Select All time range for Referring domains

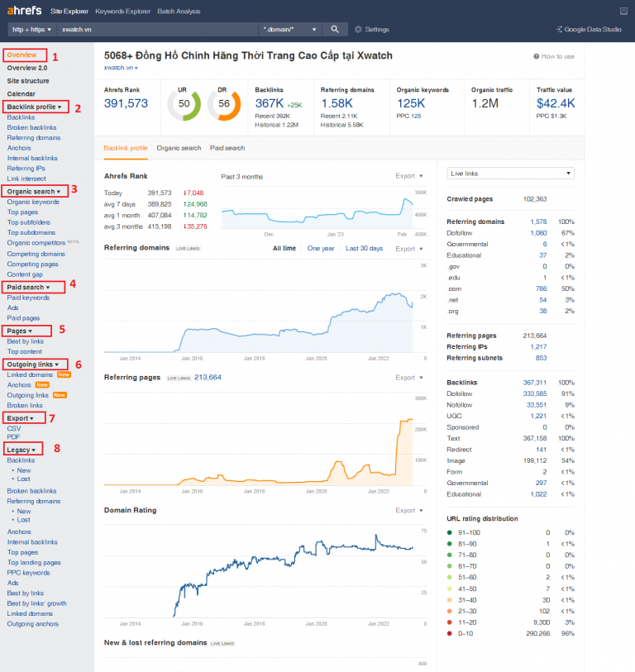pos(284,248)
